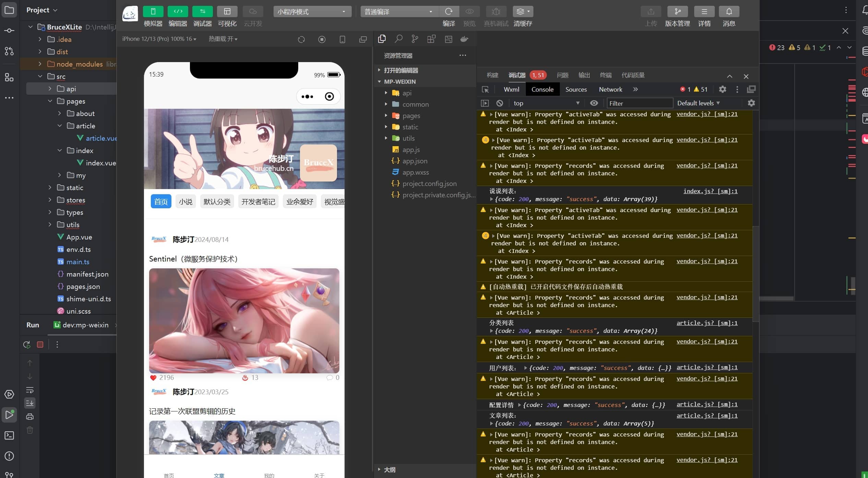Open the article.js? [sm]:1 link beside 分类列表

click(x=707, y=323)
